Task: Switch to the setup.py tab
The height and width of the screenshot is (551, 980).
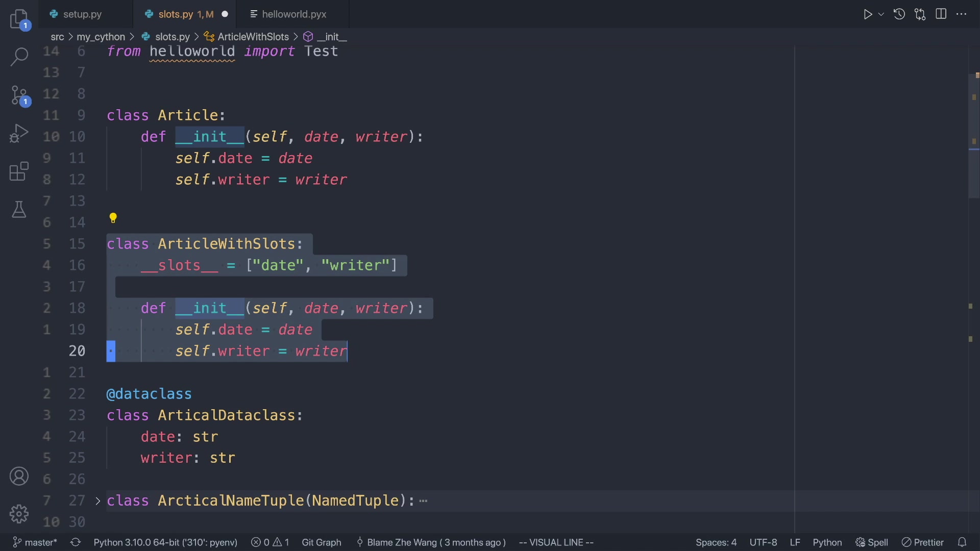Action: pos(82,14)
